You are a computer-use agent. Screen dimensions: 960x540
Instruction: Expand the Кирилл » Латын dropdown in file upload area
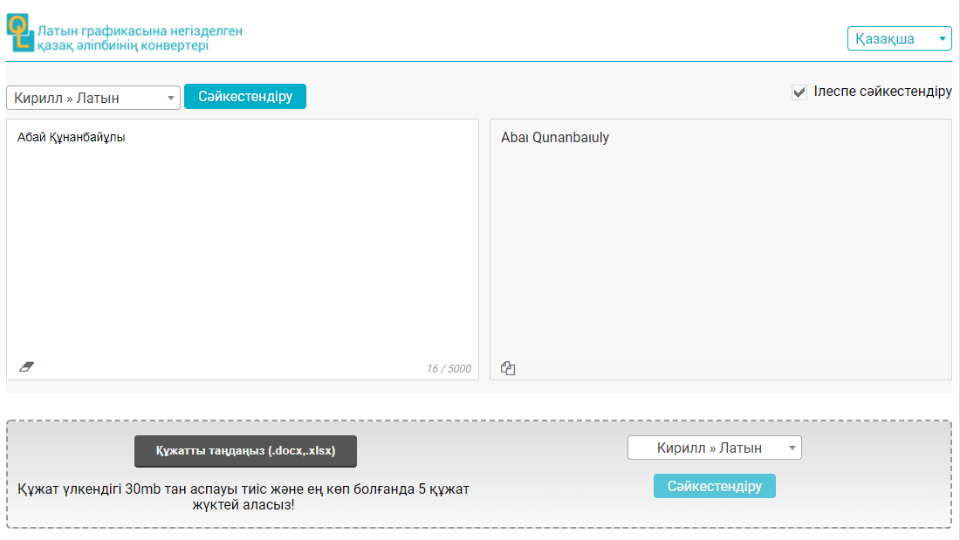coord(714,448)
